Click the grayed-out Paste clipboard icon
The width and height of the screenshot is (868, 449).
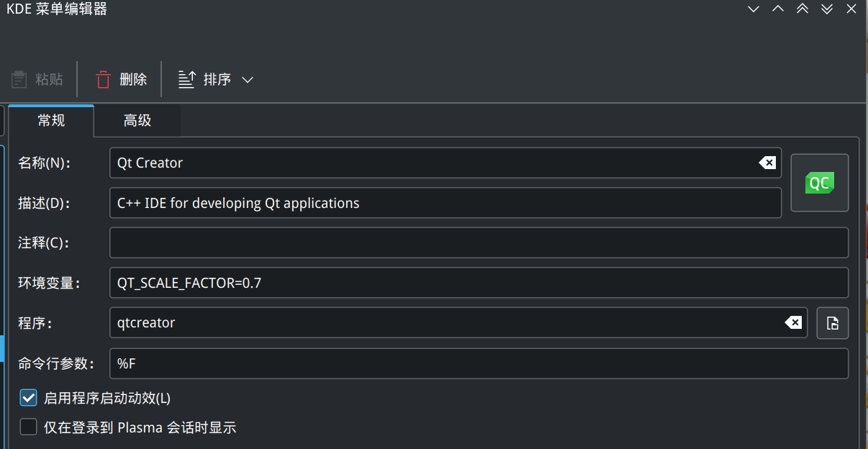[19, 79]
